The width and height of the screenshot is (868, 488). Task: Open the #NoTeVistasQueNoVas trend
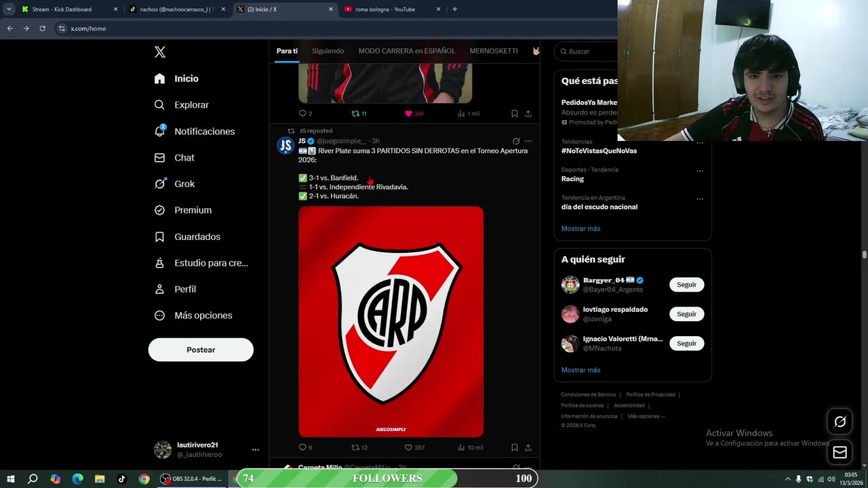coord(599,150)
